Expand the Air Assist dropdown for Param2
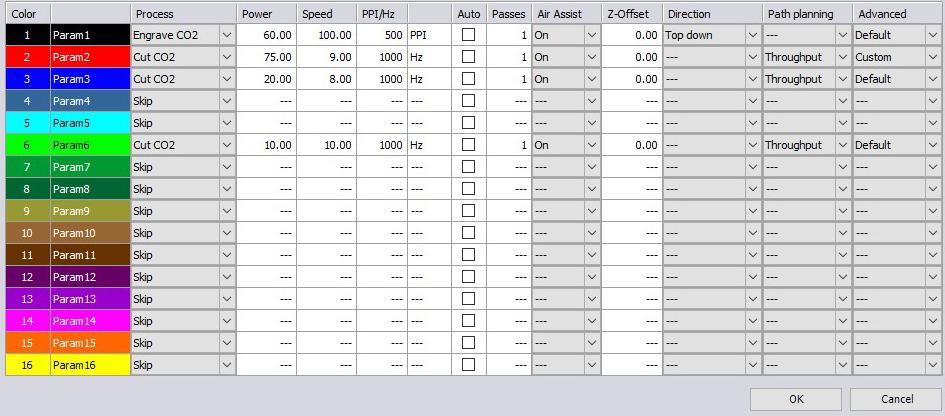Viewport: 945px width, 416px height. 591,57
